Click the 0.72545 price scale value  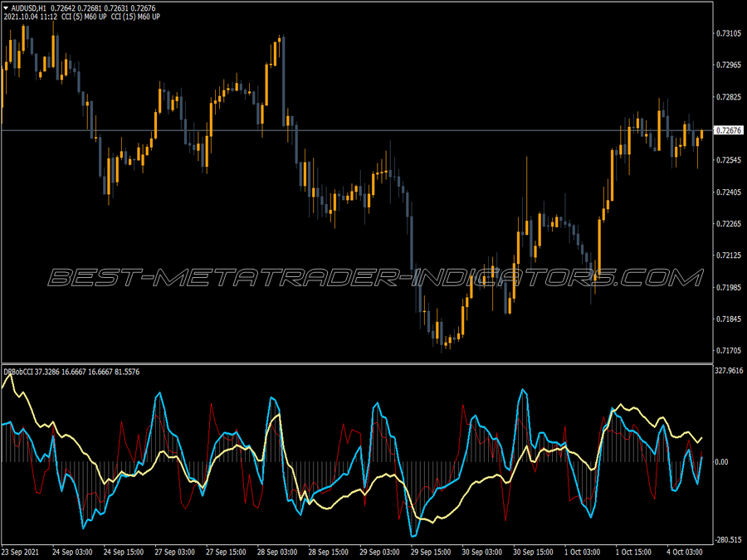(729, 160)
